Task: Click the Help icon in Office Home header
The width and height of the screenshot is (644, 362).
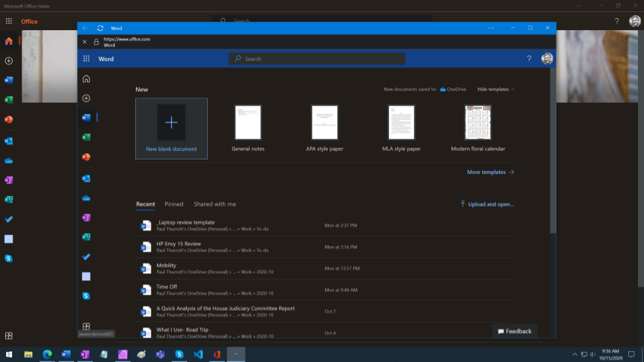Action: (x=616, y=21)
